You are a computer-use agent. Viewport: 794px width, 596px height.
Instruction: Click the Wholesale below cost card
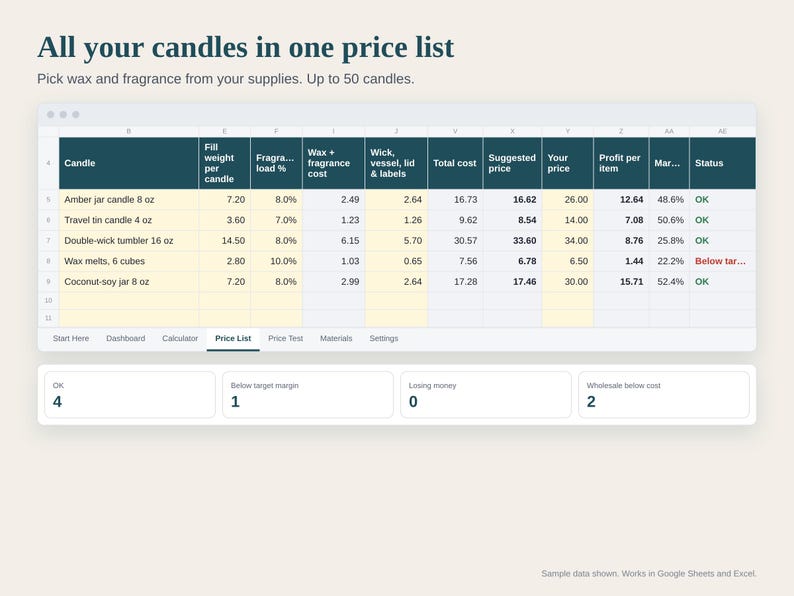[x=664, y=395]
